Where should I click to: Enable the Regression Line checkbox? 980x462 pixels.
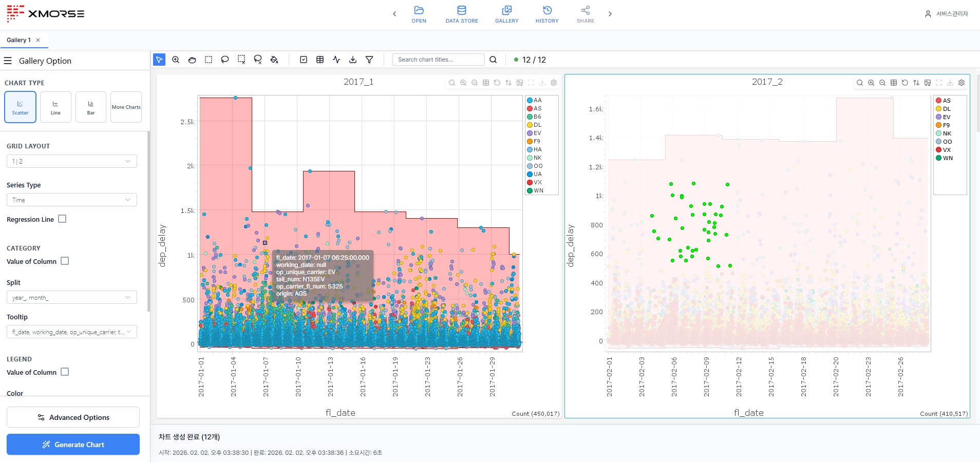(62, 219)
